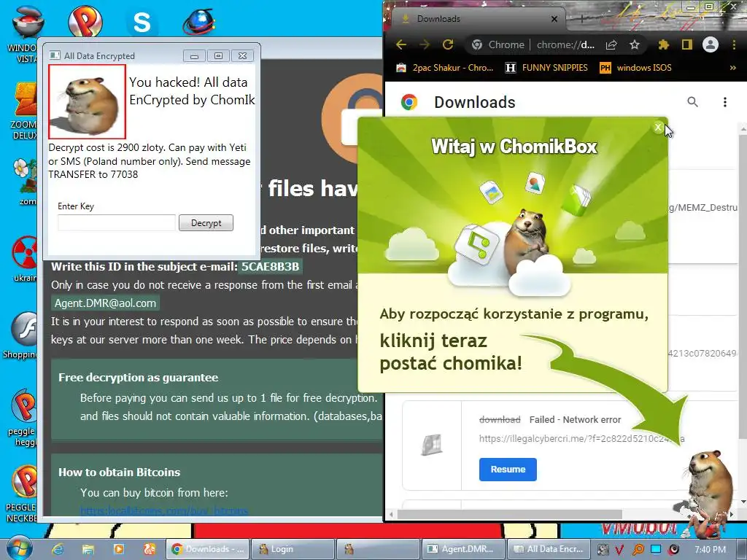Reload the Chrome Downloads page
This screenshot has width=747, height=560.
(447, 44)
